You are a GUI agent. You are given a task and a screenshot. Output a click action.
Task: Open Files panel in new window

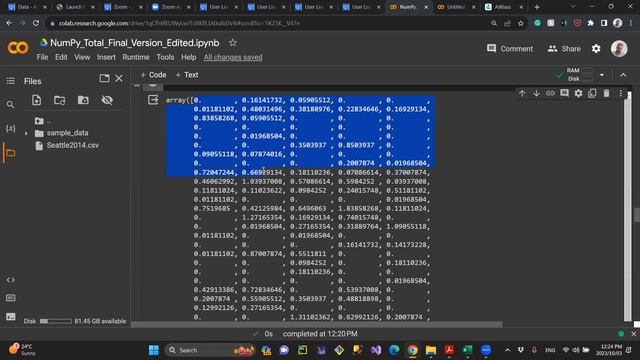point(104,78)
